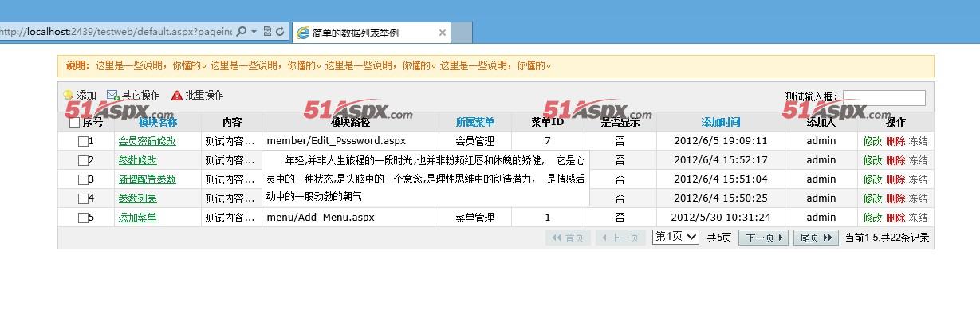Click 修改 for the 2012/6/4 15:52:17 row
The height and width of the screenshot is (330, 980).
[x=872, y=160]
